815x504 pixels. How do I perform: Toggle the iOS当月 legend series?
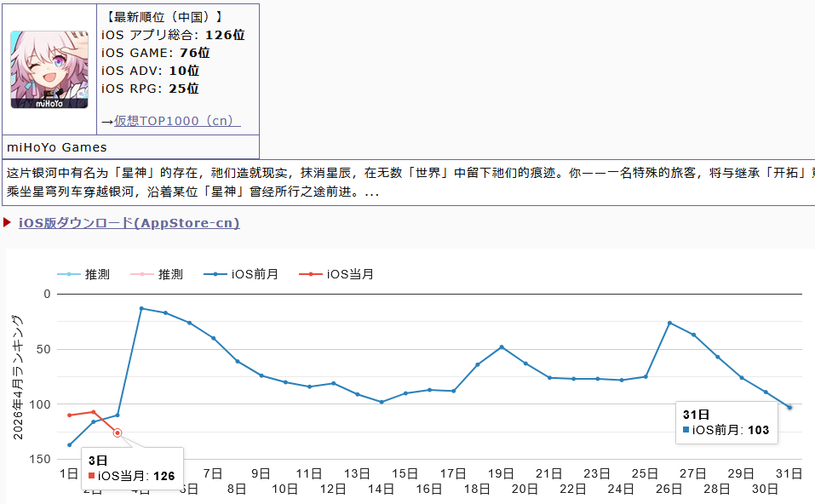click(336, 274)
